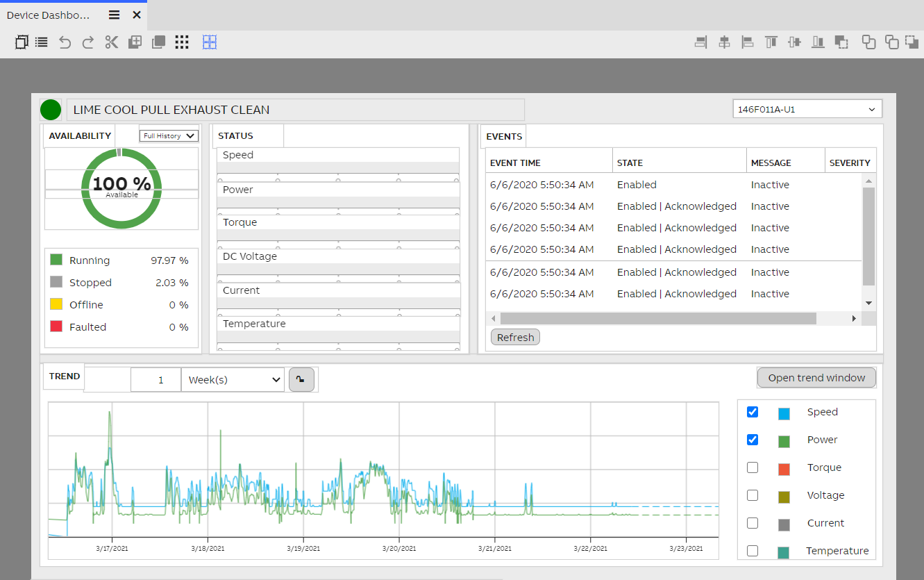This screenshot has height=580, width=924.
Task: Click the Open trend window button
Action: pyautogui.click(x=816, y=377)
